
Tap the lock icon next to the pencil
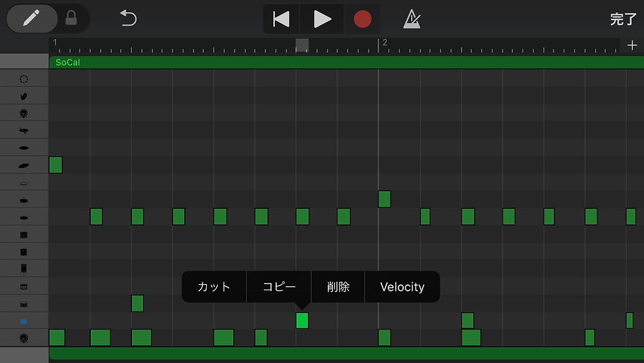click(x=71, y=18)
